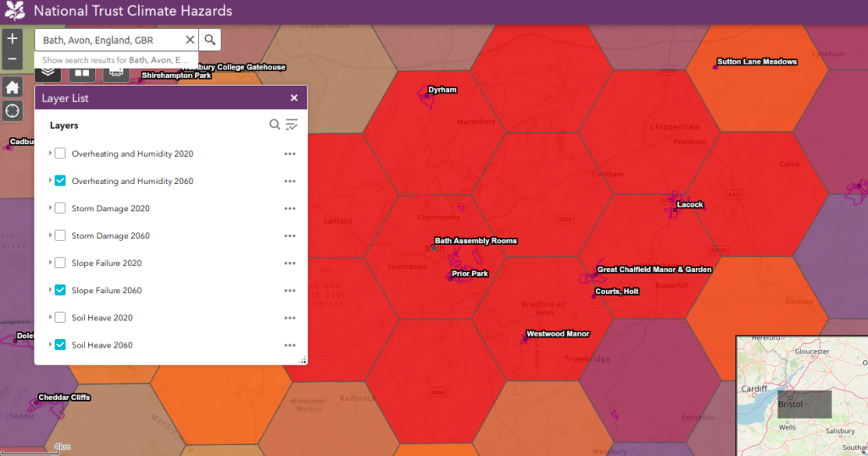This screenshot has height=456, width=868.
Task: Search layers using the Layers magnifier icon
Action: 275,125
